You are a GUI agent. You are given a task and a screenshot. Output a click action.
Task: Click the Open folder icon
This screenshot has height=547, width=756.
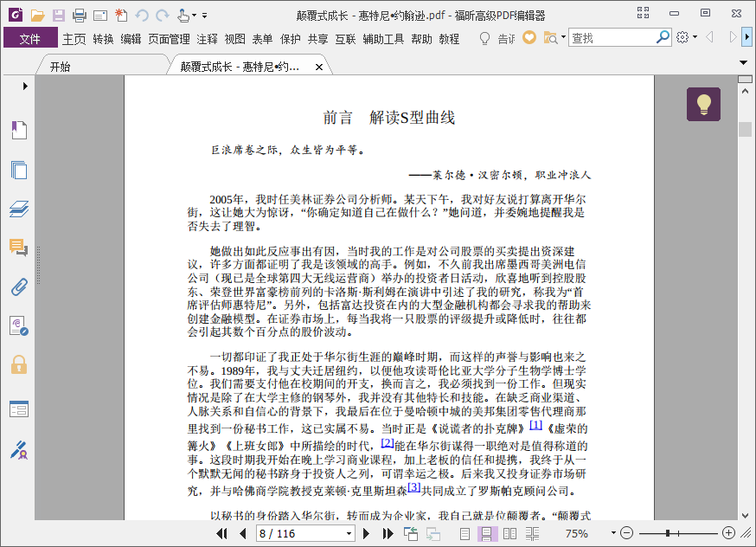tap(37, 16)
